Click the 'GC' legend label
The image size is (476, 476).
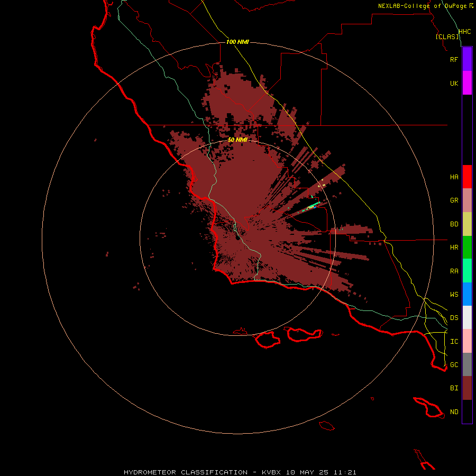(x=454, y=365)
